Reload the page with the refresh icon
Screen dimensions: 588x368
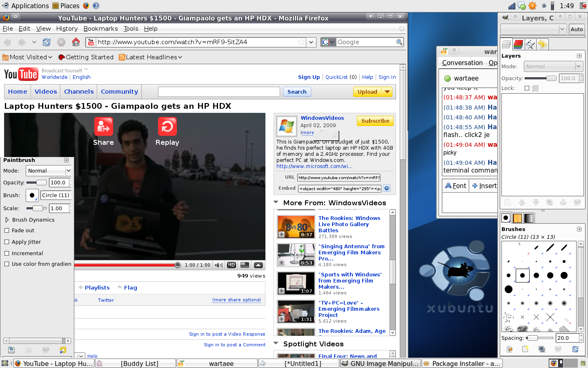47,42
